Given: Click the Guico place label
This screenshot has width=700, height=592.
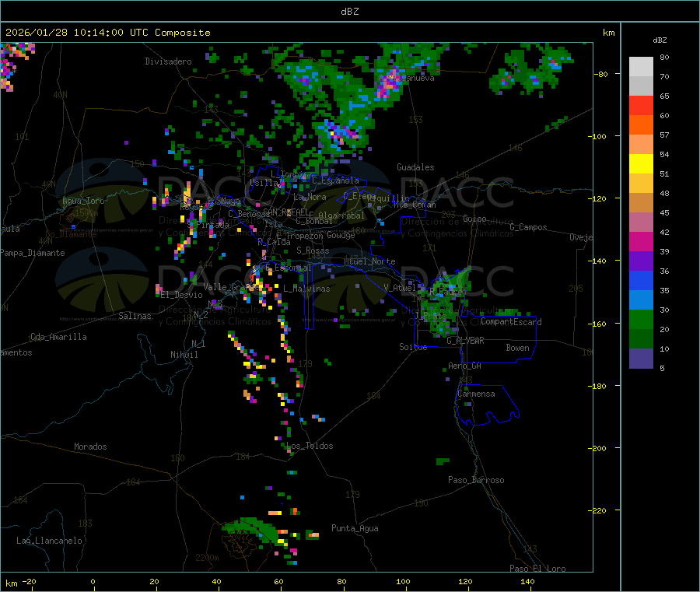Looking at the screenshot, I should (x=474, y=219).
